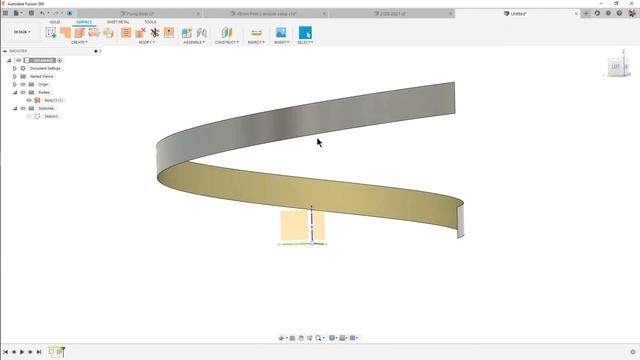
Task: Open the CONSTRUCT dropdown menu
Action: pos(227,42)
